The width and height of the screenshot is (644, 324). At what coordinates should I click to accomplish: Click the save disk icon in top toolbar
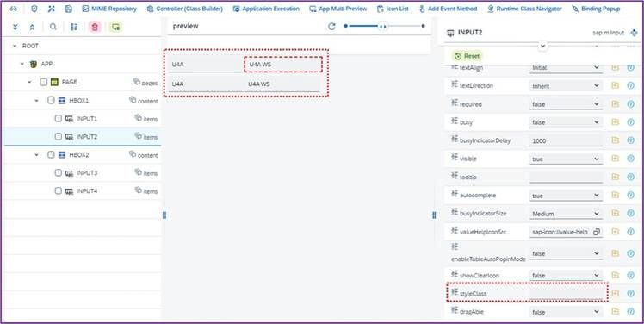(69, 9)
